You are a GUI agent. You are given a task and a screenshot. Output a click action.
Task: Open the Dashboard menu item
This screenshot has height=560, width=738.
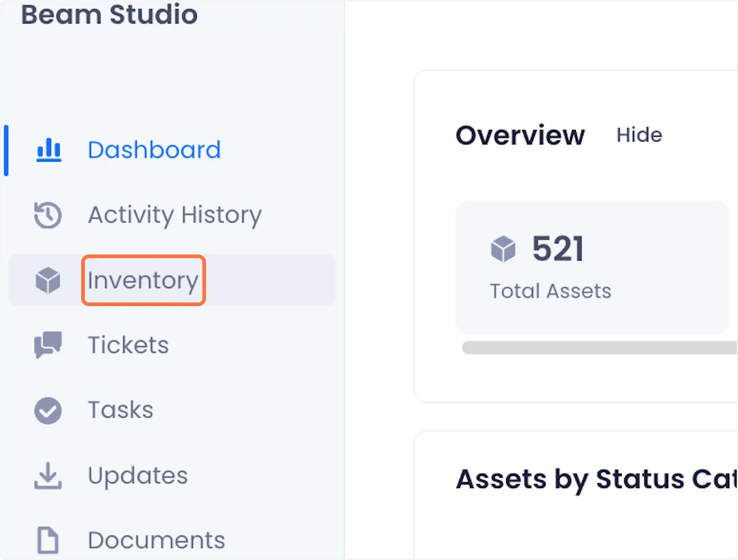pos(154,150)
